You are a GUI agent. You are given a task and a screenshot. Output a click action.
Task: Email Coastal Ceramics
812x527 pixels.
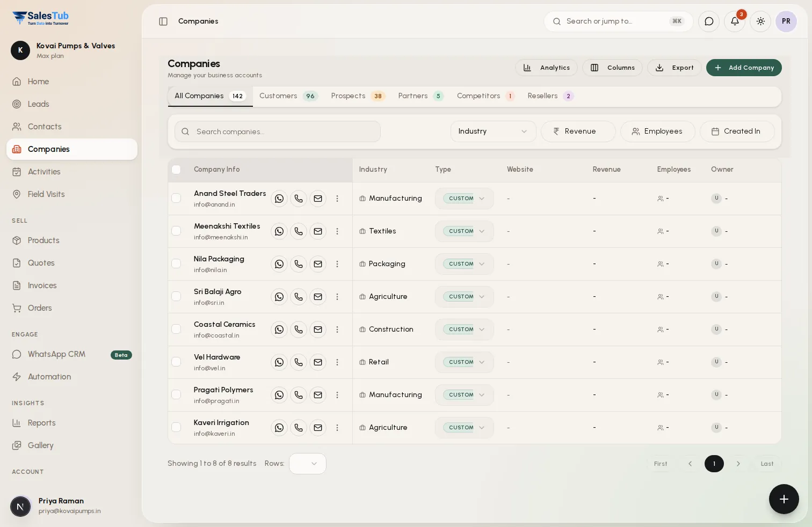coord(318,330)
